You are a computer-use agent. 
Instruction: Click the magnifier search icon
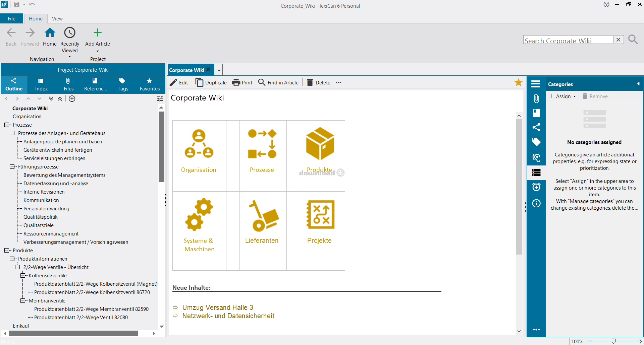(x=633, y=40)
